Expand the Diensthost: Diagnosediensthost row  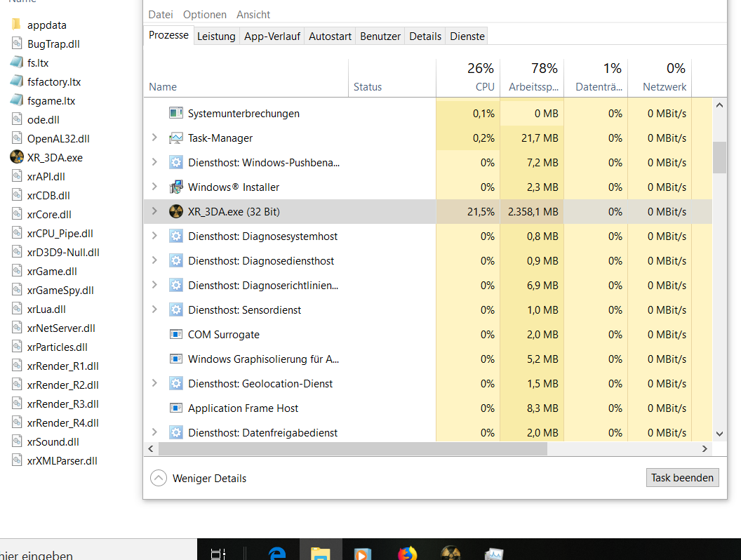pyautogui.click(x=154, y=260)
